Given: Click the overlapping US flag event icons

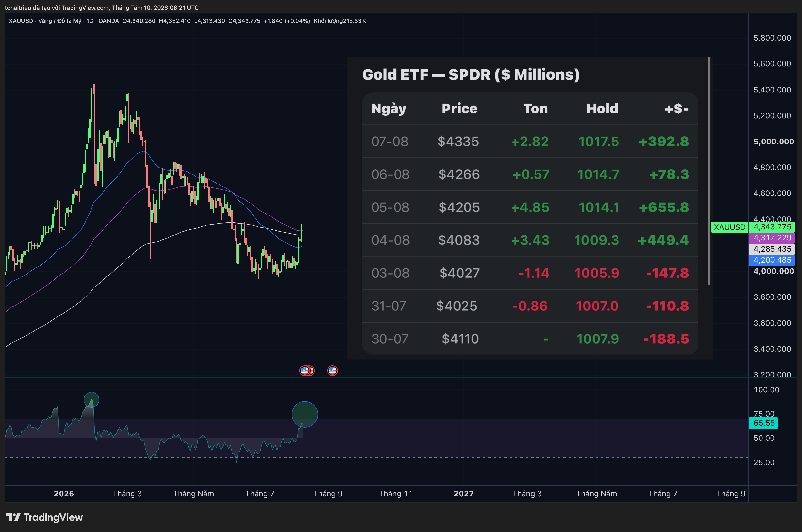Looking at the screenshot, I should pos(307,370).
